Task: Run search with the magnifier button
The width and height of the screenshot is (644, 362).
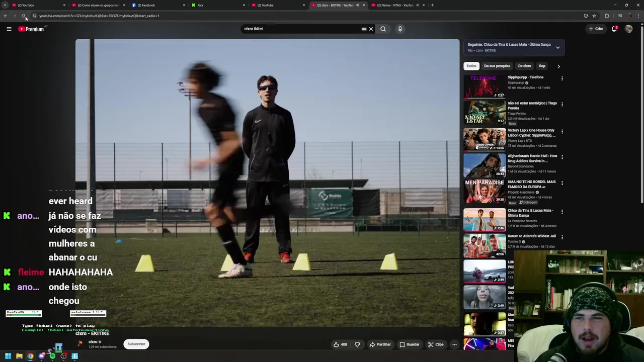Action: (383, 29)
